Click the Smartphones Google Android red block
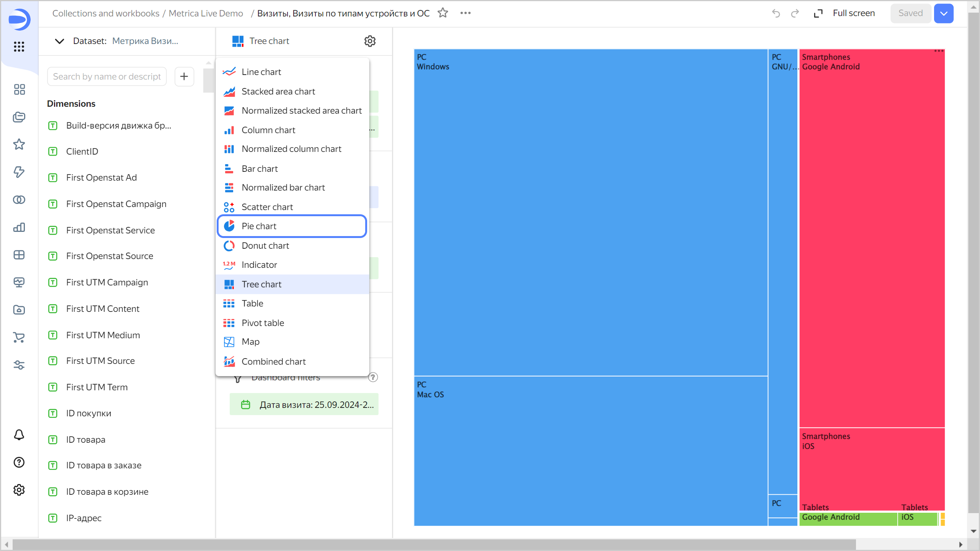 (872, 237)
